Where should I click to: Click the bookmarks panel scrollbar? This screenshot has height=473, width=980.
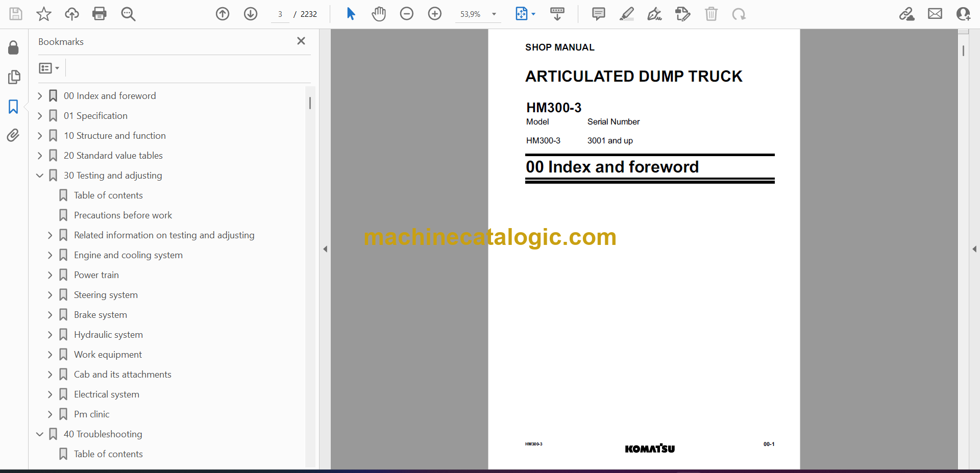point(310,103)
